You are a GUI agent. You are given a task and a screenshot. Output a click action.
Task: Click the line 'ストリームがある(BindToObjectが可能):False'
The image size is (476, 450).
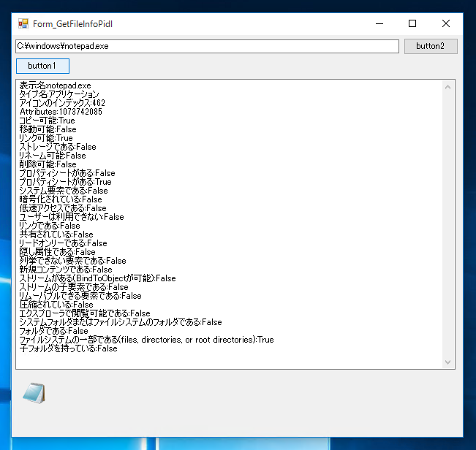click(98, 279)
